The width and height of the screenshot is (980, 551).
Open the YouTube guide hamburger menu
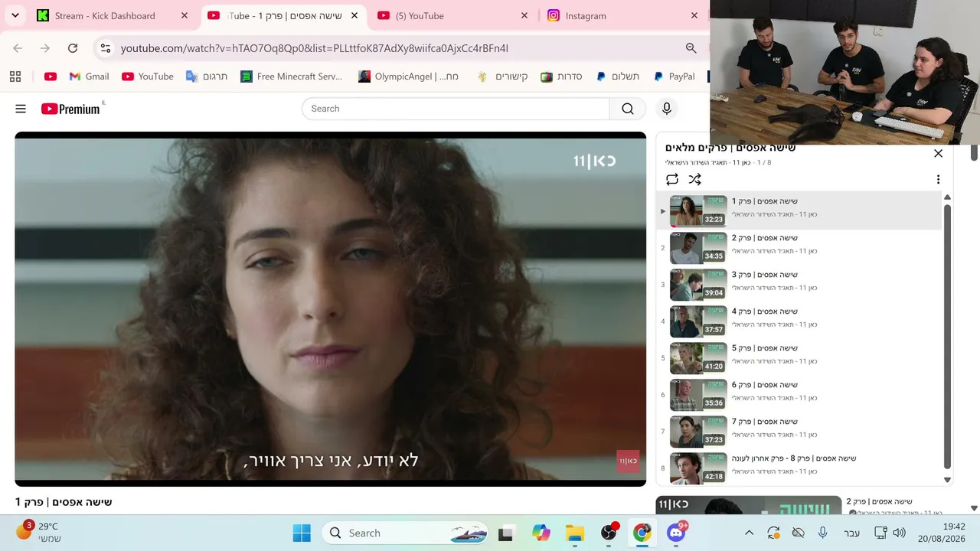[21, 109]
